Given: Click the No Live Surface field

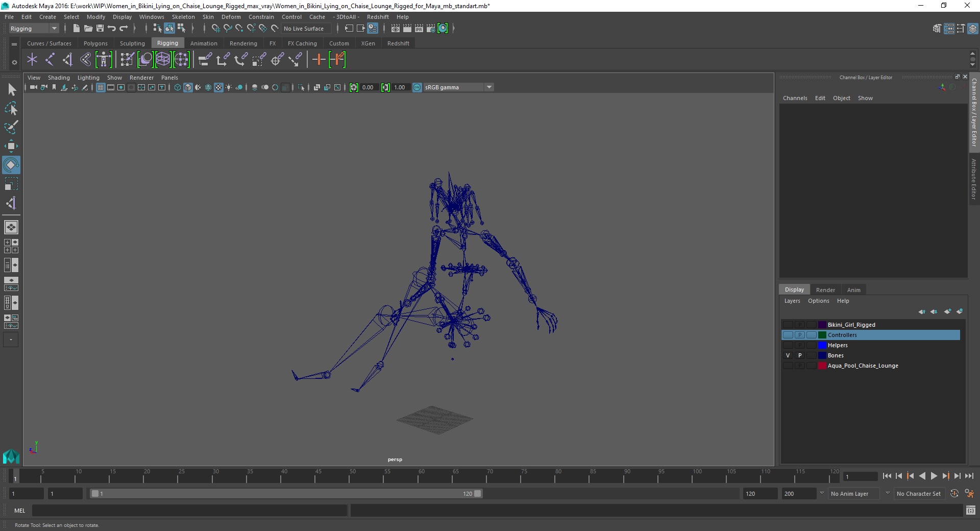Looking at the screenshot, I should [306, 29].
